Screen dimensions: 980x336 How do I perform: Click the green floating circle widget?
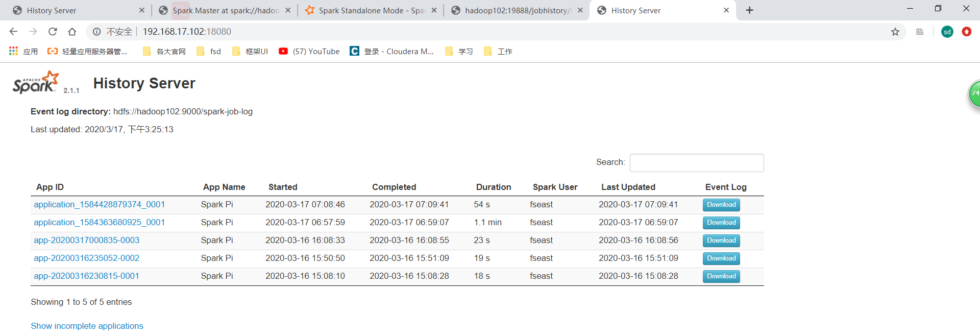(974, 94)
